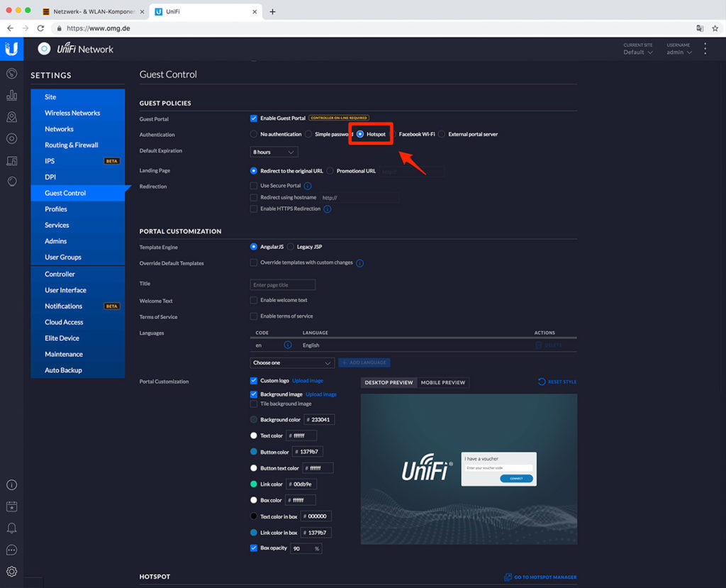The image size is (726, 588).
Task: Show info for Enable HTTPS Redirection
Action: point(328,209)
